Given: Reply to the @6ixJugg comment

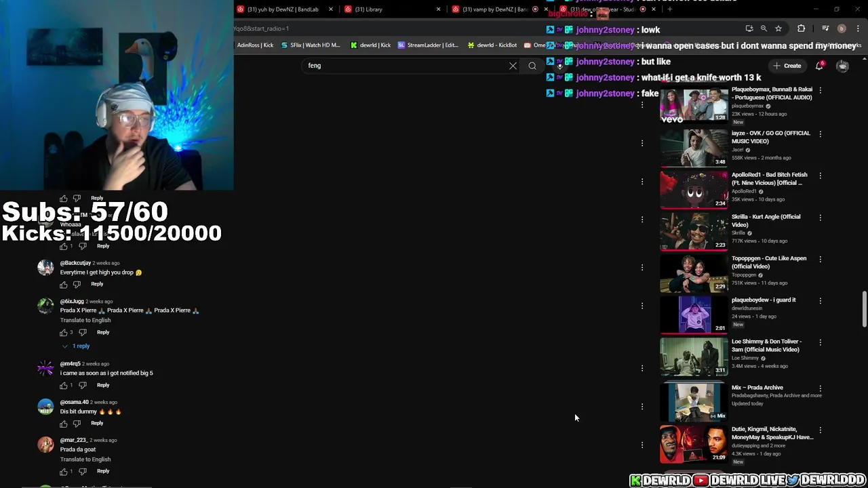Looking at the screenshot, I should click(x=103, y=332).
